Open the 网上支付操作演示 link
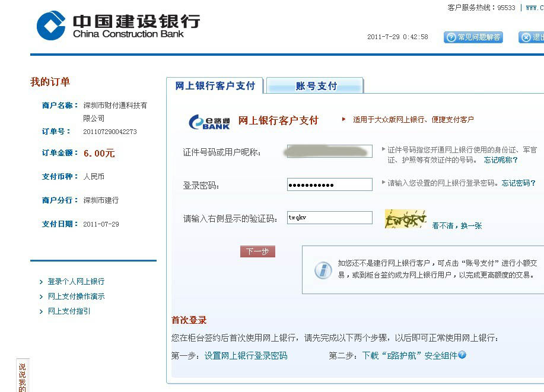544x392 pixels. pyautogui.click(x=76, y=297)
